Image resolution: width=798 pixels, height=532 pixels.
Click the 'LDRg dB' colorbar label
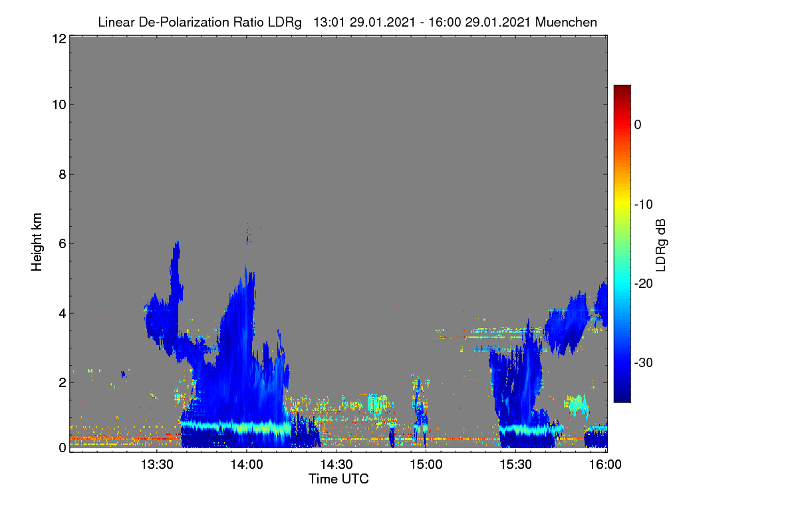(660, 244)
